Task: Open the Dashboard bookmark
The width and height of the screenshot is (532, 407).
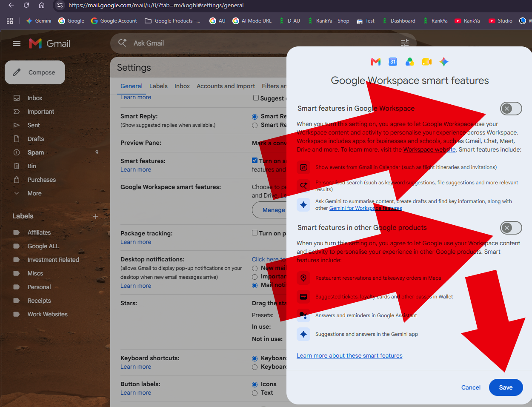Action: click(x=398, y=20)
